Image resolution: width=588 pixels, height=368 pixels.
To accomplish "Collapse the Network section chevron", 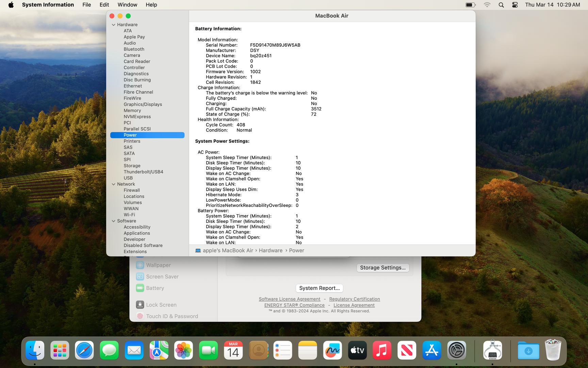I will click(114, 184).
